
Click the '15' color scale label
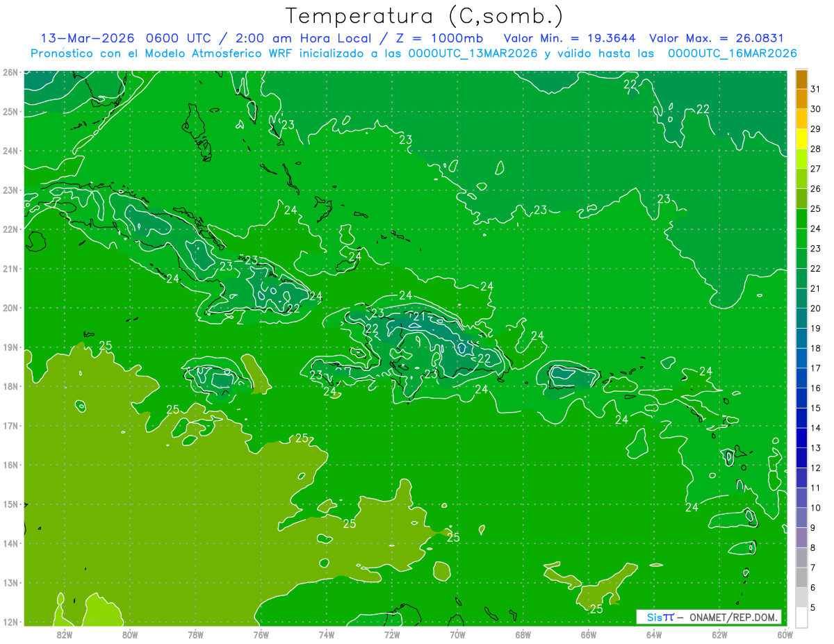click(816, 408)
